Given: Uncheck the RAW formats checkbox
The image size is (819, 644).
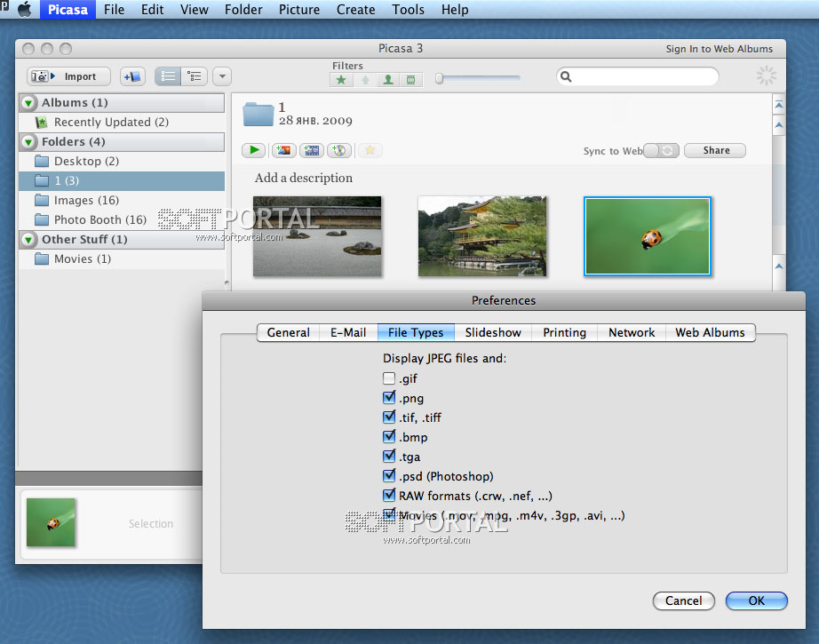Looking at the screenshot, I should 389,495.
